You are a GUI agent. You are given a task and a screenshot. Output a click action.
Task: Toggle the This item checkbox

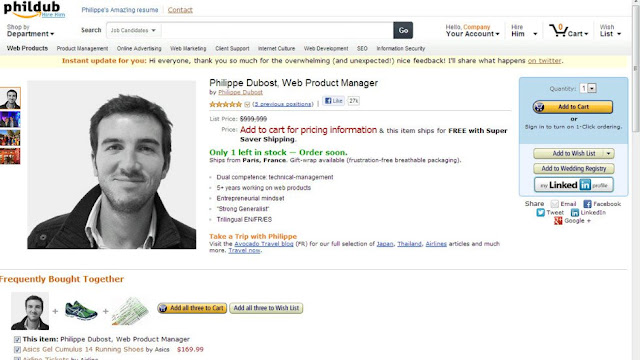(x=17, y=339)
